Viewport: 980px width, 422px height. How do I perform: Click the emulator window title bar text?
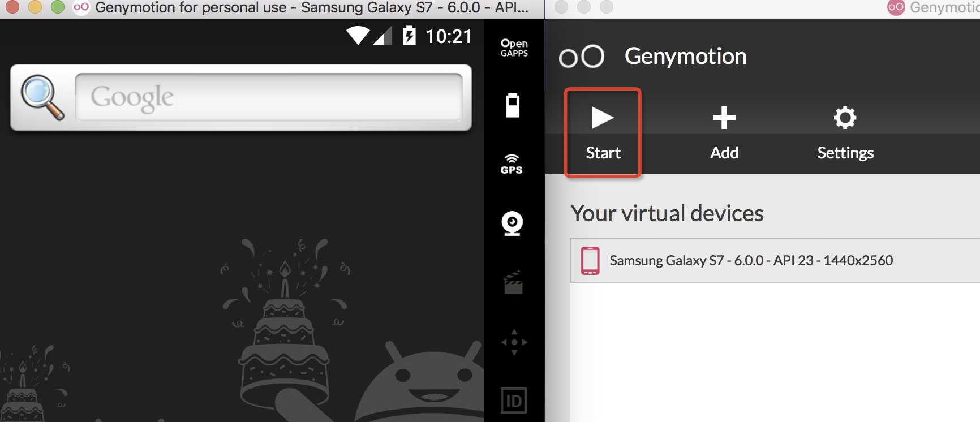coord(312,8)
